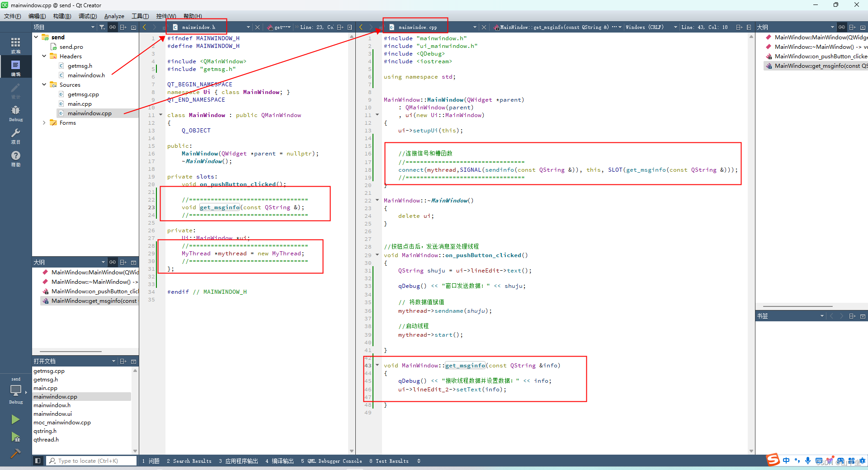The width and height of the screenshot is (868, 470).
Task: Start debugging with run-bug icon
Action: 15,437
